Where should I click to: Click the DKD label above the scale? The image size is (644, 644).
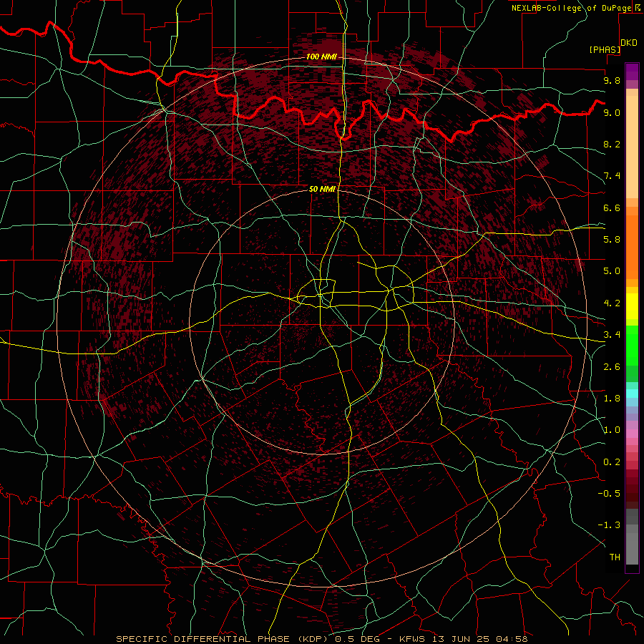click(629, 43)
